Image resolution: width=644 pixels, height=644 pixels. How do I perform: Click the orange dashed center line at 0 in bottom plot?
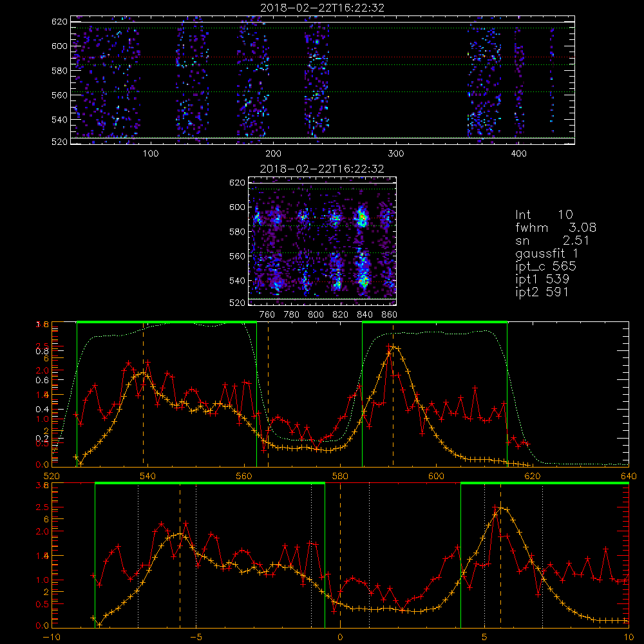340,555
